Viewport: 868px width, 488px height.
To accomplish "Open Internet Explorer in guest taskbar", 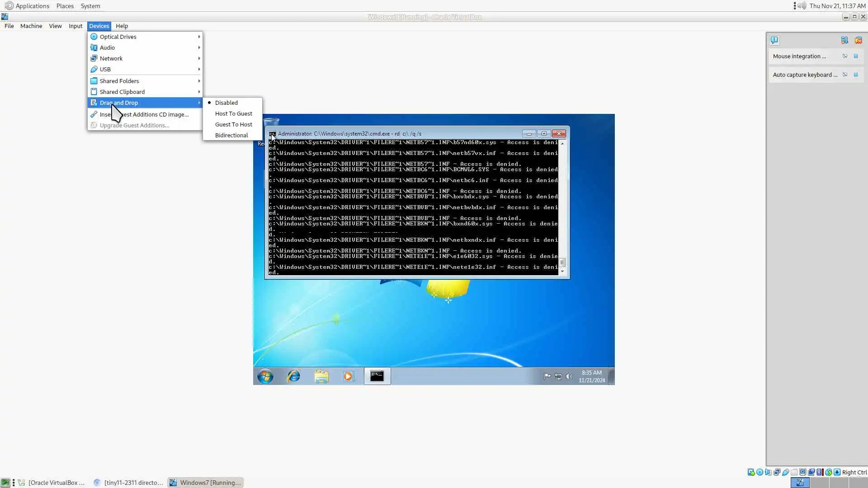I will click(x=293, y=376).
